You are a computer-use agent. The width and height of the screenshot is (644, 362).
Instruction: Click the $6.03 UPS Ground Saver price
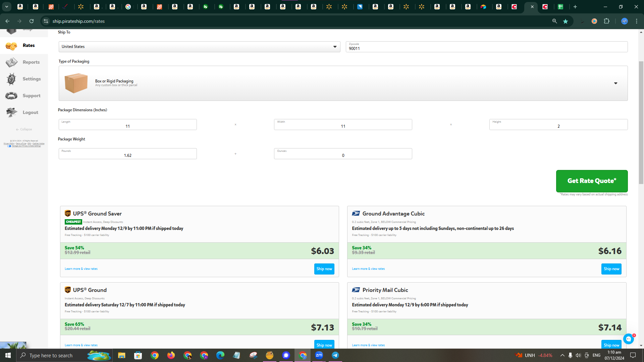(x=322, y=251)
